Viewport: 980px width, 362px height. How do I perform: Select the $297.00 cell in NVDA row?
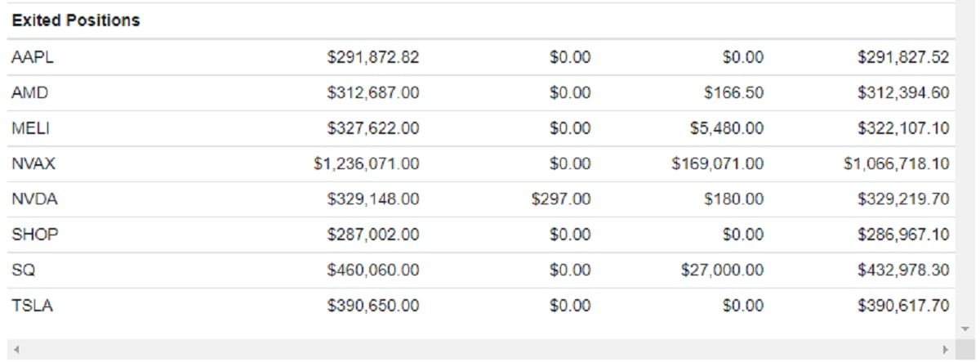pos(560,199)
